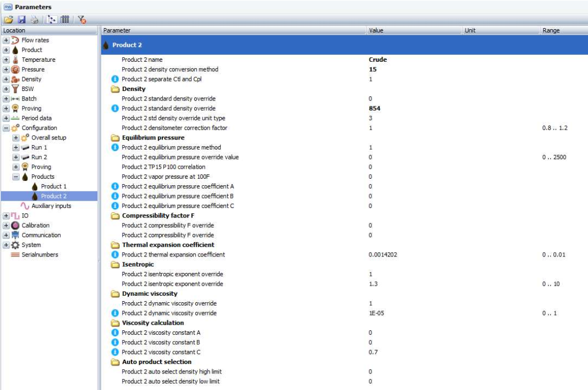The width and height of the screenshot is (588, 390).
Task: Click the Serialnumbers icon in tree
Action: 15,255
